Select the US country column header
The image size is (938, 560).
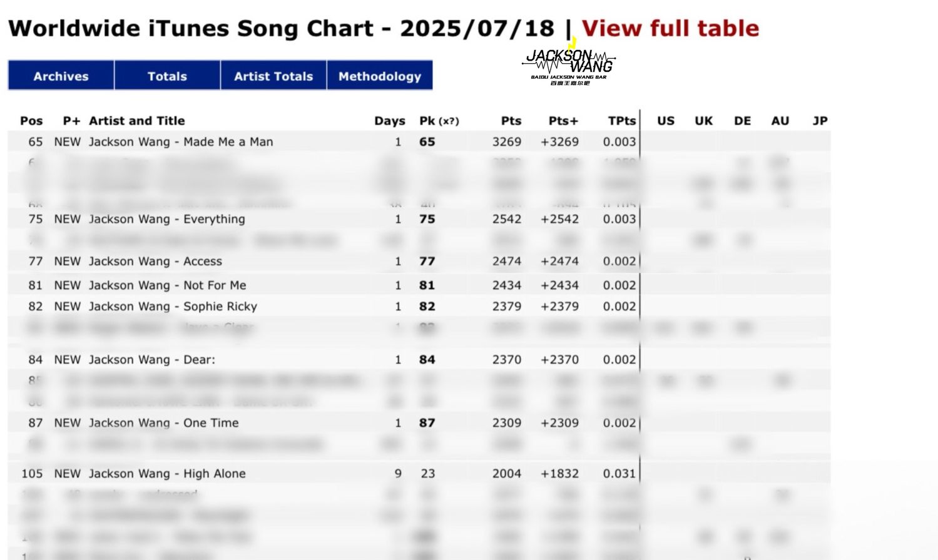(666, 121)
